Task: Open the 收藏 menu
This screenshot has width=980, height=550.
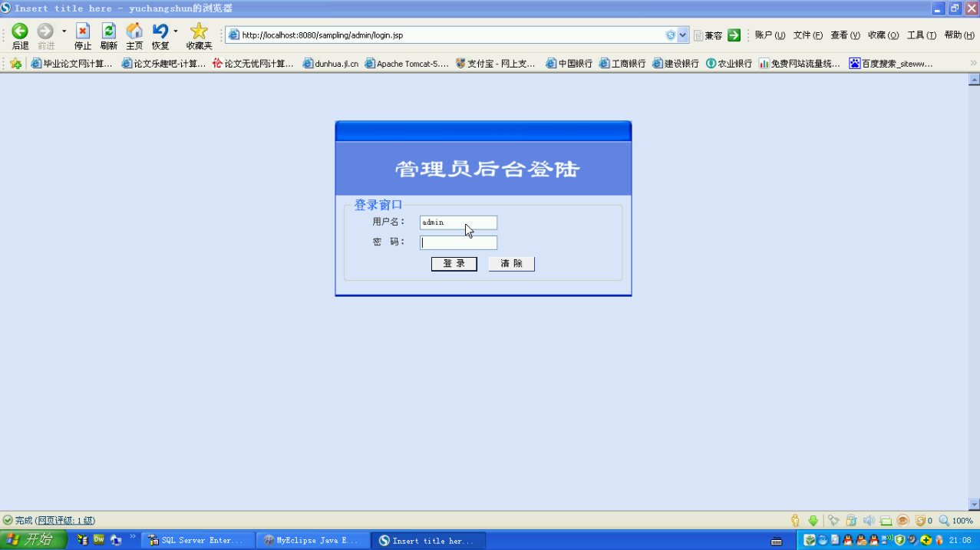Action: pos(883,35)
